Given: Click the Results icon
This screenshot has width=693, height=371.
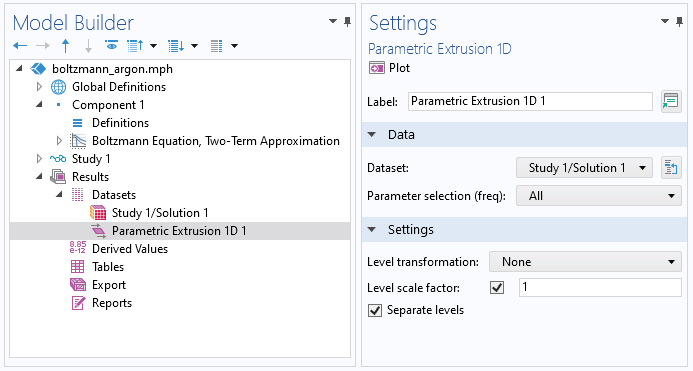Looking at the screenshot, I should (58, 176).
